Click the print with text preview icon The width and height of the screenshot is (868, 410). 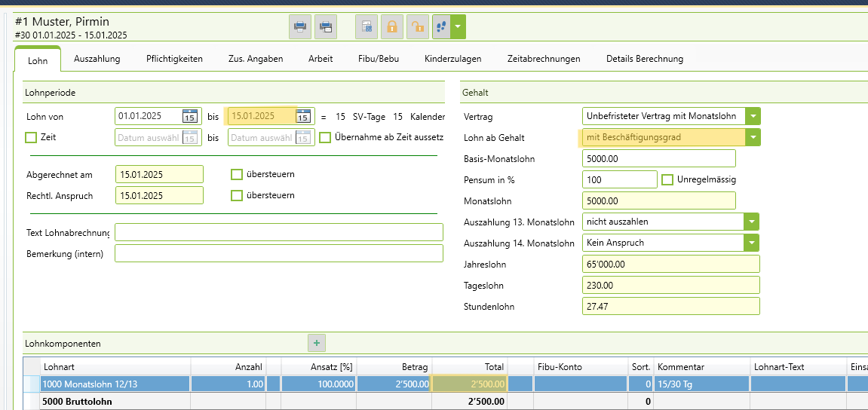(x=326, y=27)
